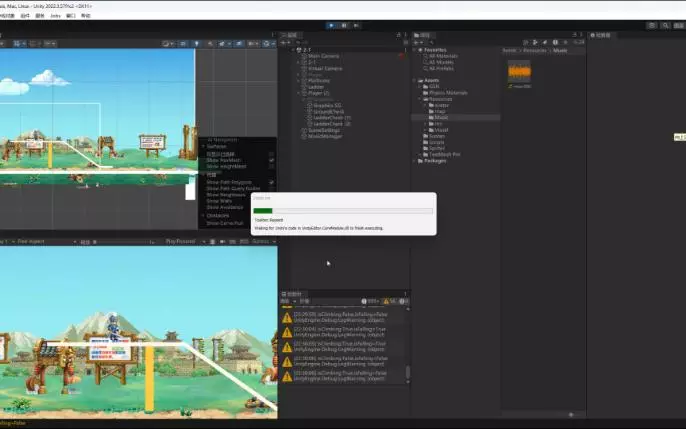Click Show Walls in AI Navigation overlay
This screenshot has width=686, height=429.
coord(219,201)
